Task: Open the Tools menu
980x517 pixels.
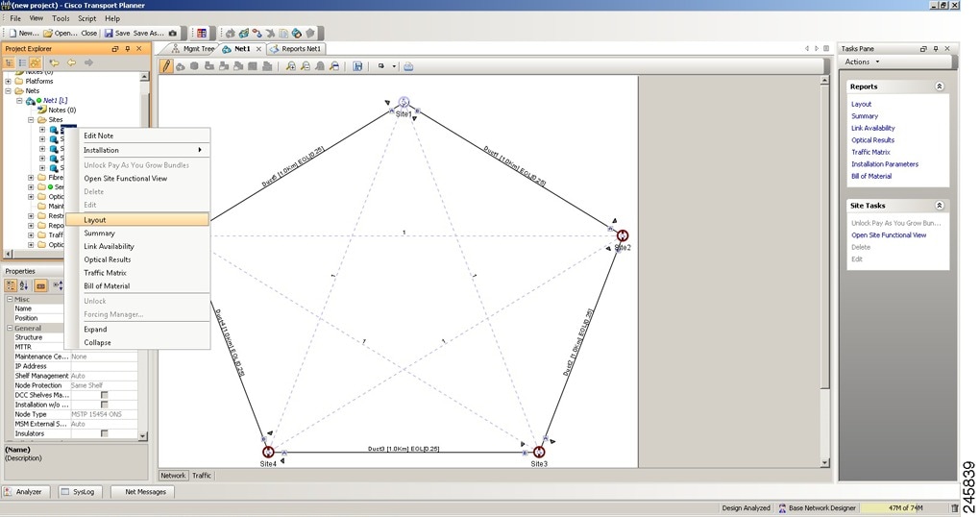Action: point(61,19)
